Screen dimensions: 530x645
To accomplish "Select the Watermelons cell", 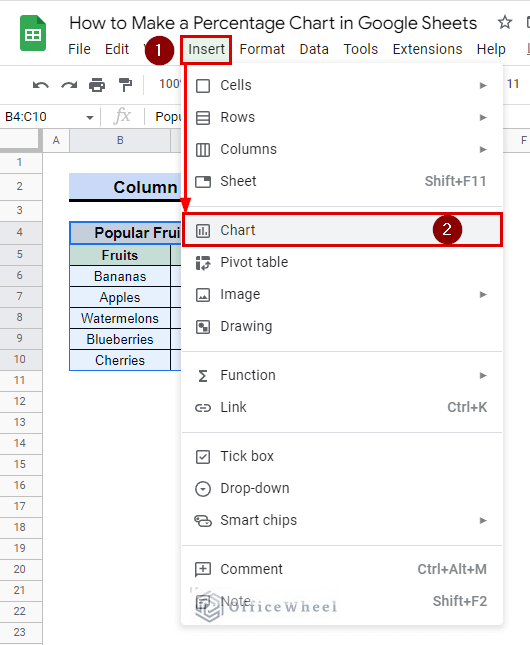I will 120,318.
